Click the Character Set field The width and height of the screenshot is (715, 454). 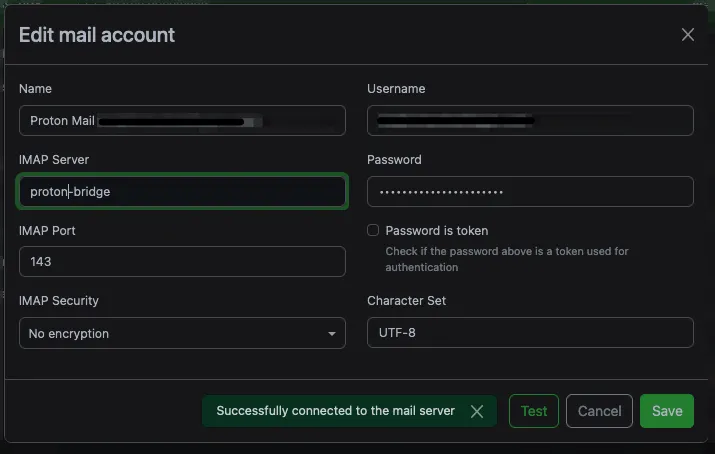click(530, 333)
